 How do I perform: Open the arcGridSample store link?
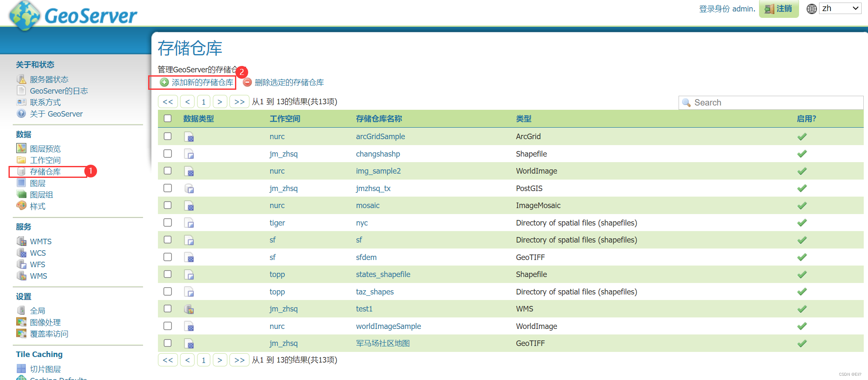click(381, 137)
